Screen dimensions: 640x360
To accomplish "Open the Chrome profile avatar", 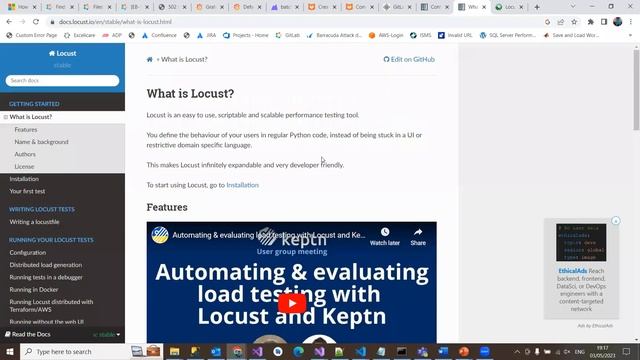I will 618,22.
